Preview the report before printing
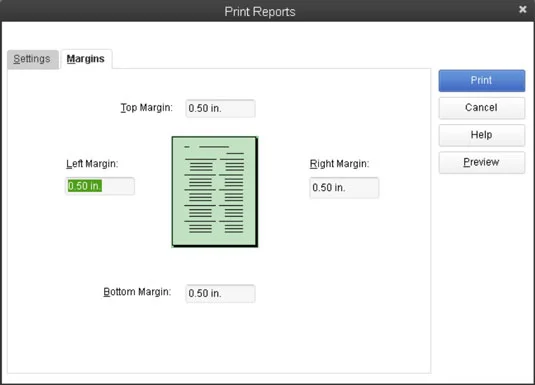Screen dimensions: 535x385 [481, 162]
